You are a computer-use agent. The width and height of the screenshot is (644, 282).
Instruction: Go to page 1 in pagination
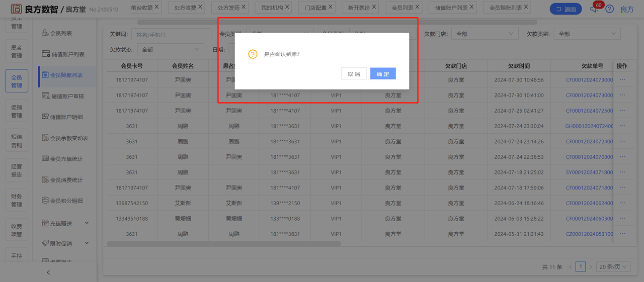(x=581, y=267)
